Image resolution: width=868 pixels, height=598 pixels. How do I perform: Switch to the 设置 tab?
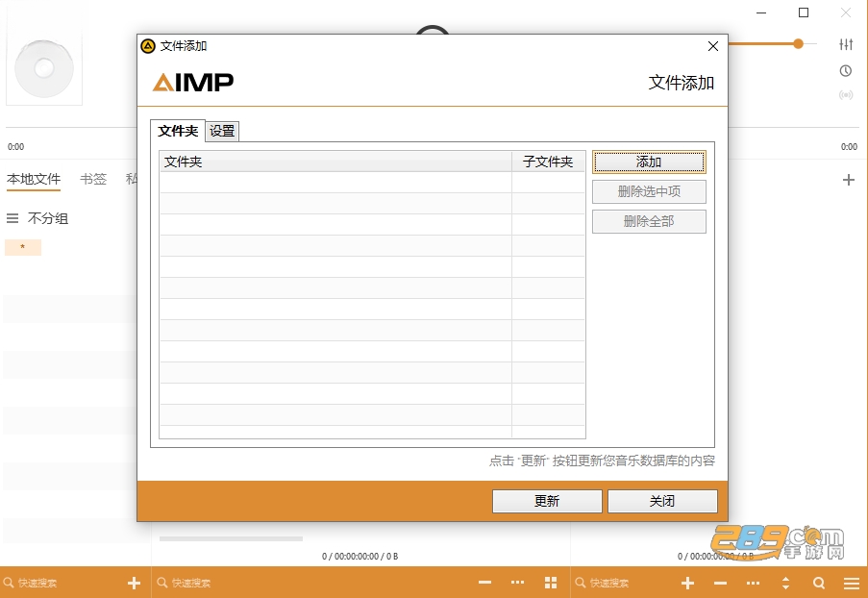[222, 131]
